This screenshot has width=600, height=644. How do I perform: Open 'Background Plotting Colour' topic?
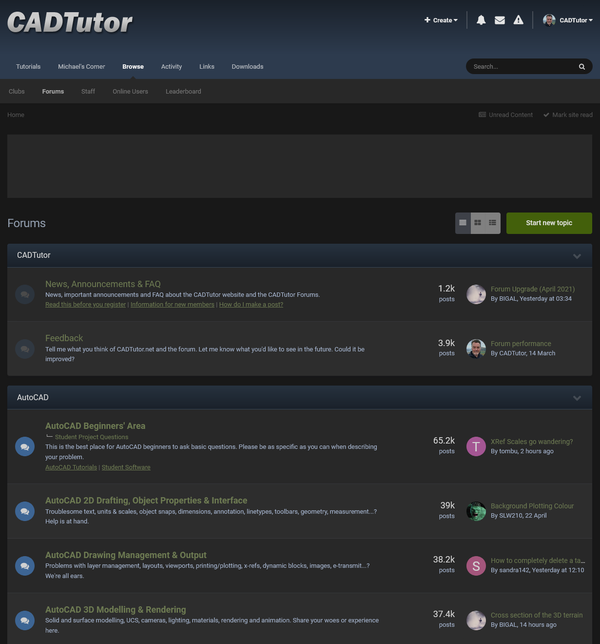point(532,506)
